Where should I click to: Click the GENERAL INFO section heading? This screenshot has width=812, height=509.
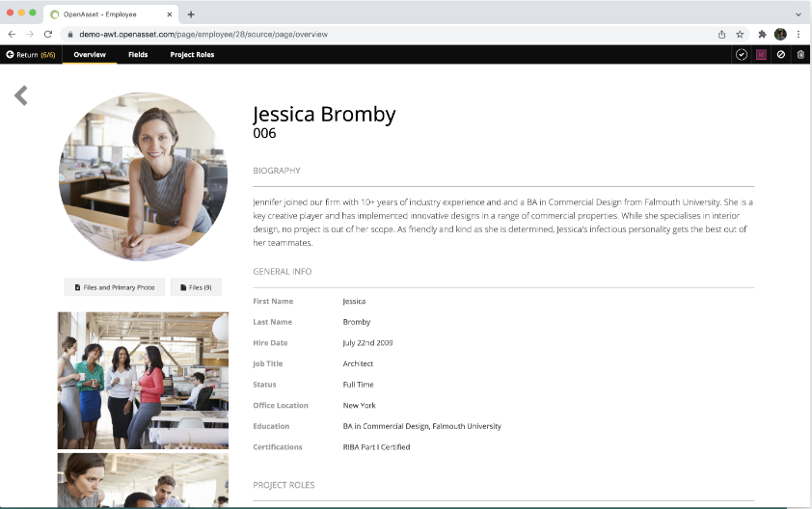click(x=283, y=271)
